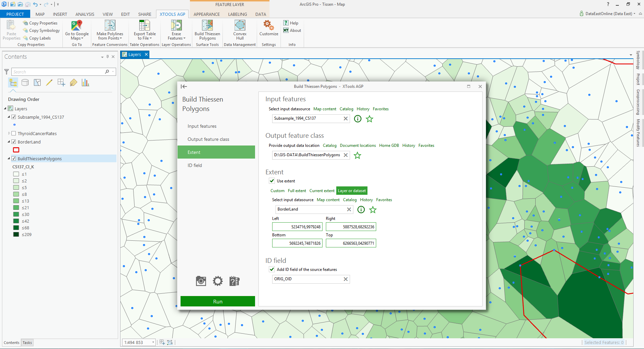Open Contents pane options dropdown
644x349 pixels.
[x=102, y=57]
